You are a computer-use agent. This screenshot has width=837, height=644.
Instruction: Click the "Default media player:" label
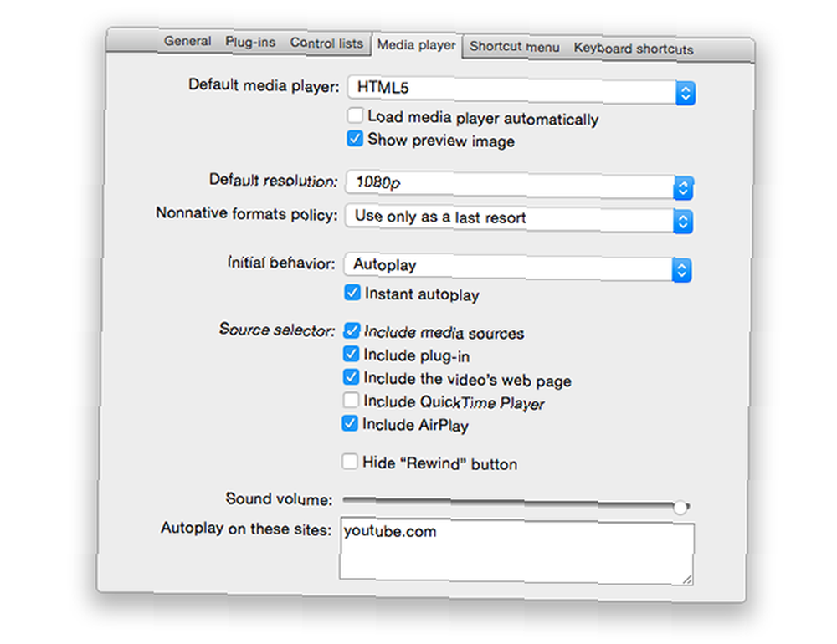[264, 85]
